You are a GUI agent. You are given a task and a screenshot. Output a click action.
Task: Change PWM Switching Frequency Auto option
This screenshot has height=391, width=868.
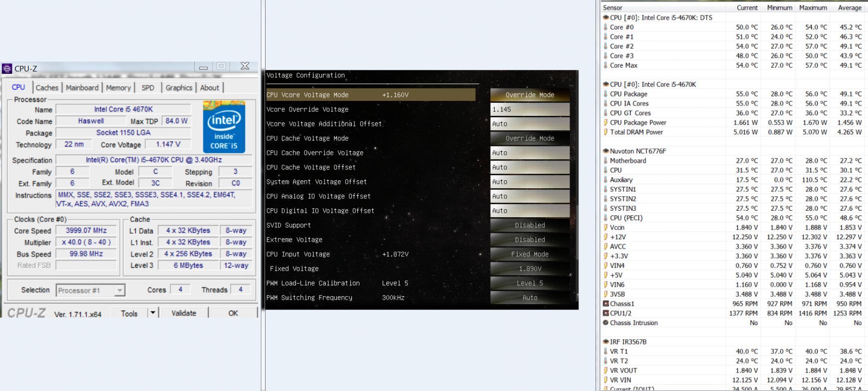coord(530,298)
